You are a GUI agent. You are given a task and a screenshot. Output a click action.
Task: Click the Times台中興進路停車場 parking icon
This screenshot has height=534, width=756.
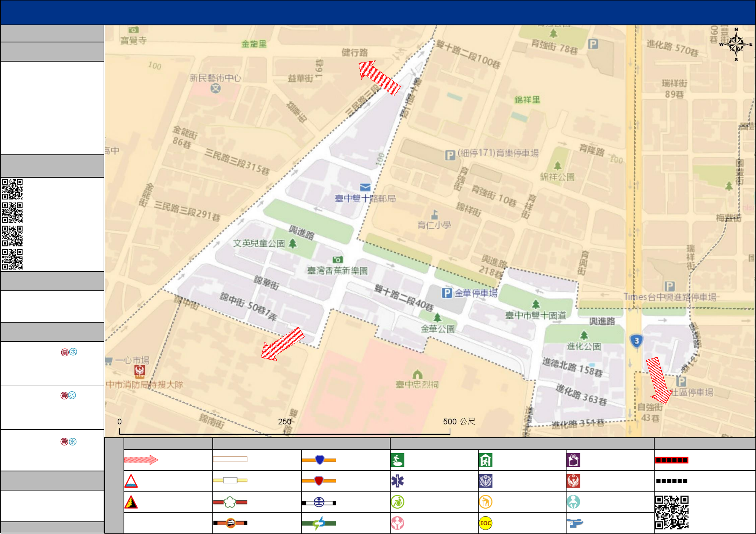[669, 286]
